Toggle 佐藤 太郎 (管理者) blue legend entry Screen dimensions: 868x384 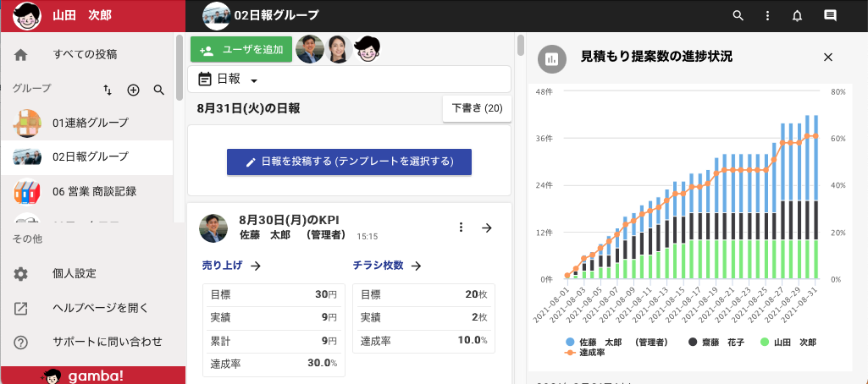(616, 342)
